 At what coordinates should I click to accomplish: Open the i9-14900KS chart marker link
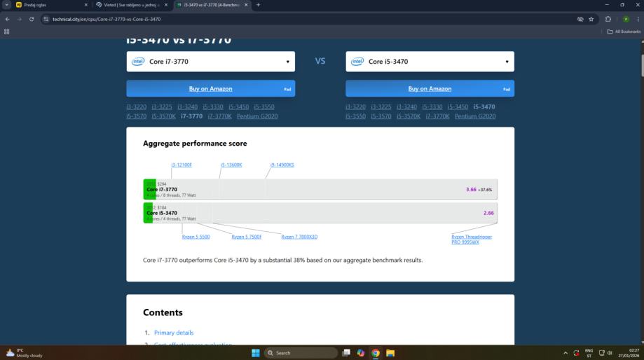coord(282,165)
